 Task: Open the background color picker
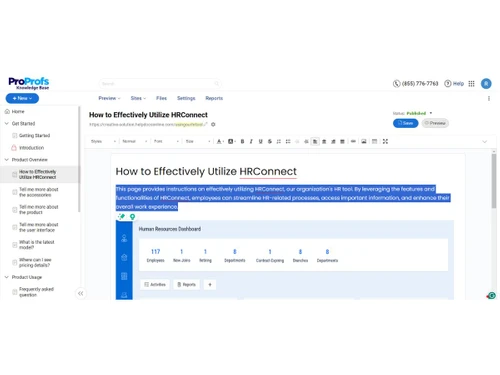coord(231,141)
